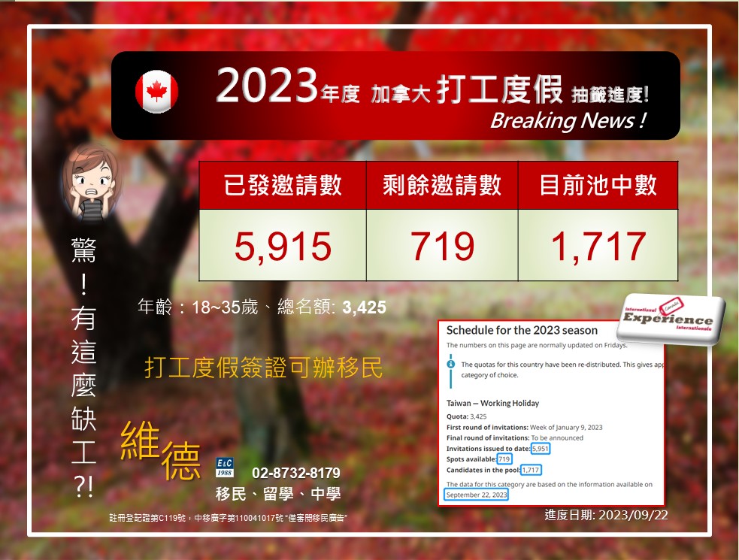Click the '2023' year in the title banner
739x560 pixels.
click(267, 86)
